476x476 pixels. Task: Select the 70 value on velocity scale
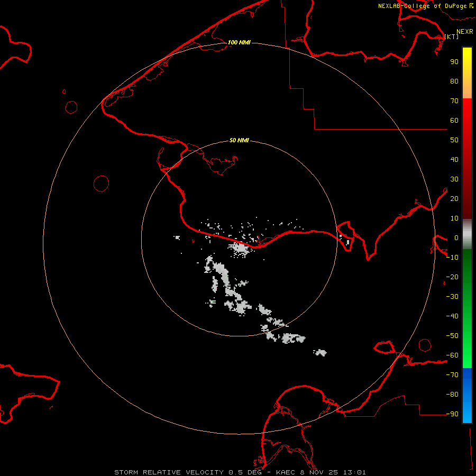tap(454, 101)
